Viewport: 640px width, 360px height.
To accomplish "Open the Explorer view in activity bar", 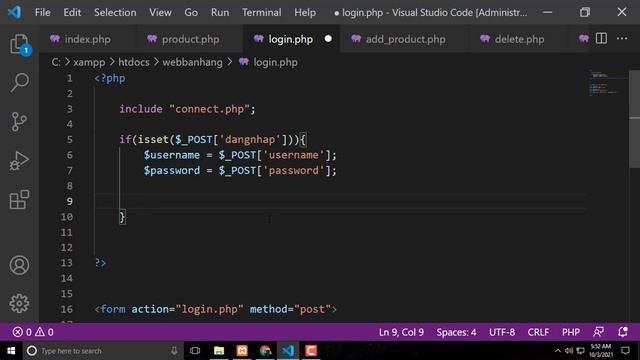I will [x=19, y=44].
